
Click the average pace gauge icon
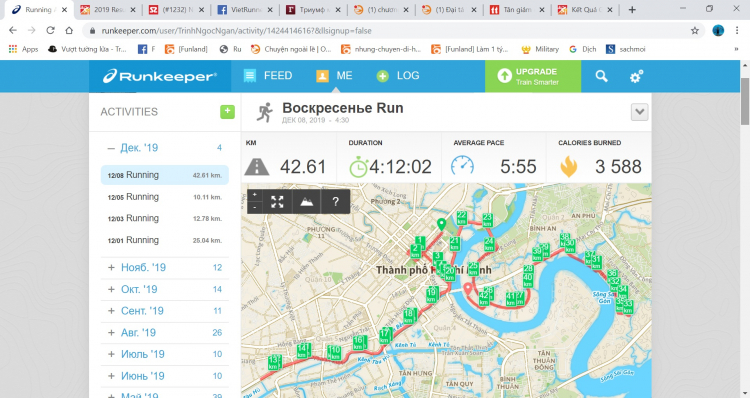(463, 166)
